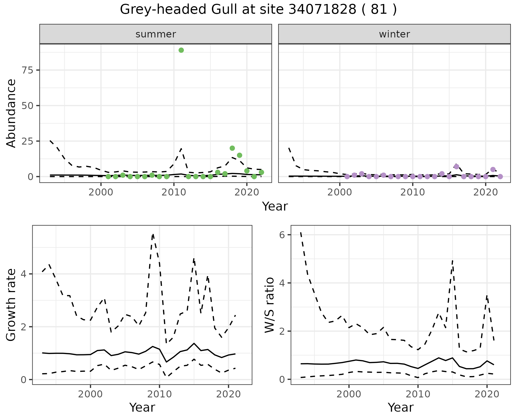Viewport: 517px width, 420px height.
Task: Click the 2020 tick label under Growth rate plot
Action: (x=228, y=394)
